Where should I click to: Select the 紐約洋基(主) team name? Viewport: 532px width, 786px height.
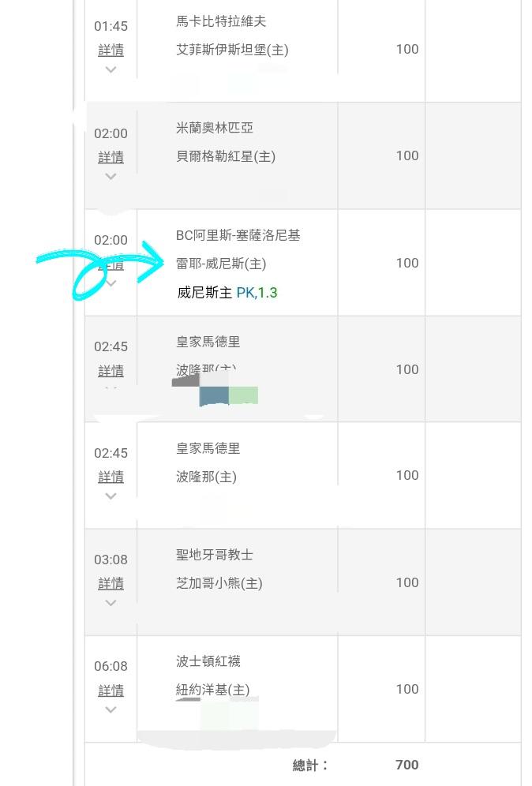pyautogui.click(x=213, y=690)
